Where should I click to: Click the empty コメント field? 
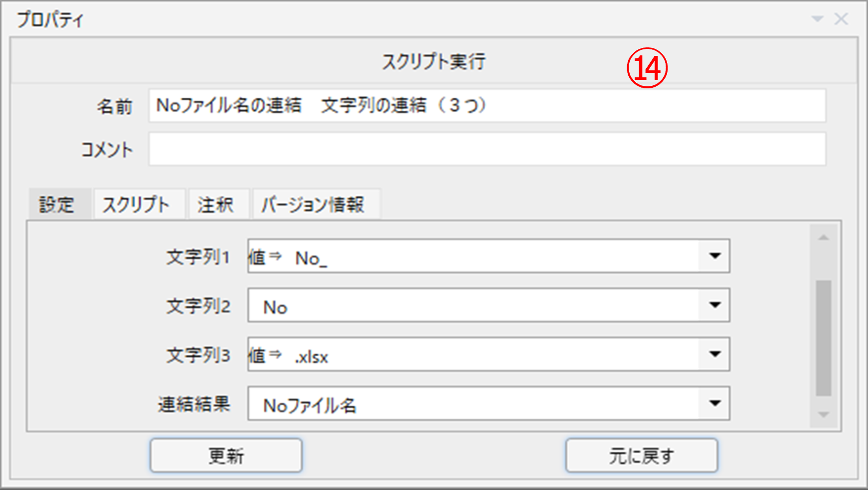coord(487,149)
